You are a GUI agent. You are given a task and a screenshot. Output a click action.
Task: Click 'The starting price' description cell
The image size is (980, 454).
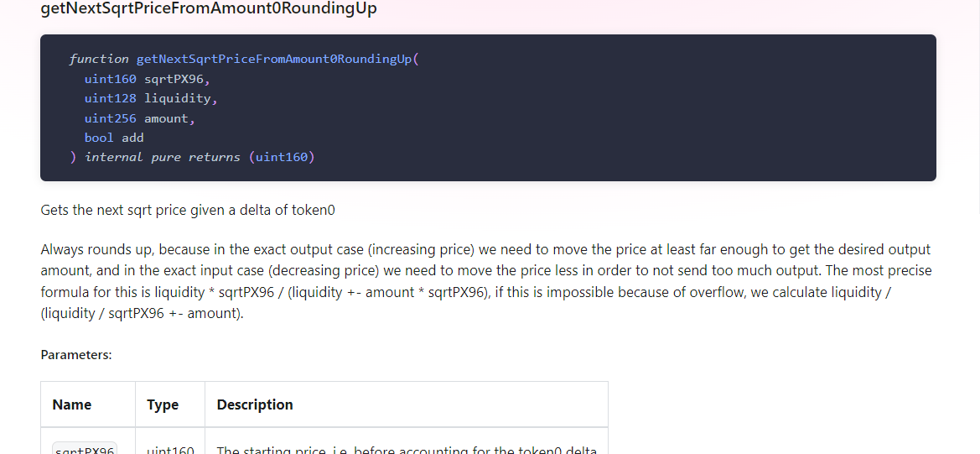tap(406, 449)
